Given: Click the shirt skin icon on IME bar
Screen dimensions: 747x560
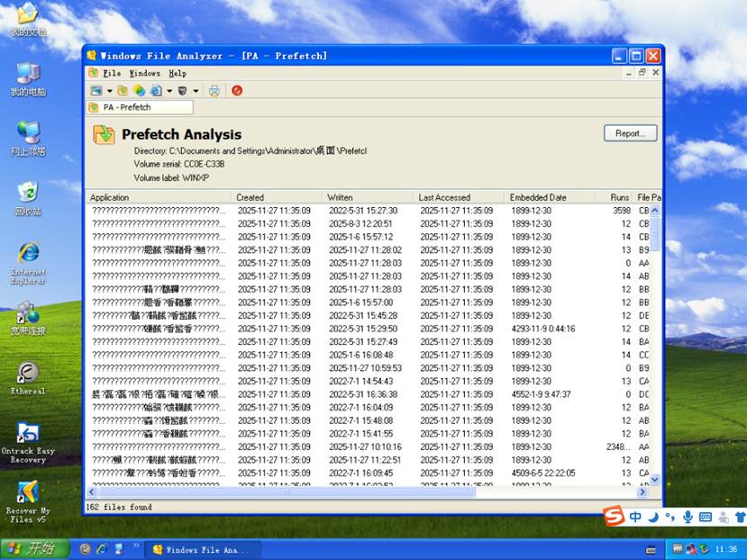Looking at the screenshot, I should pos(740,517).
